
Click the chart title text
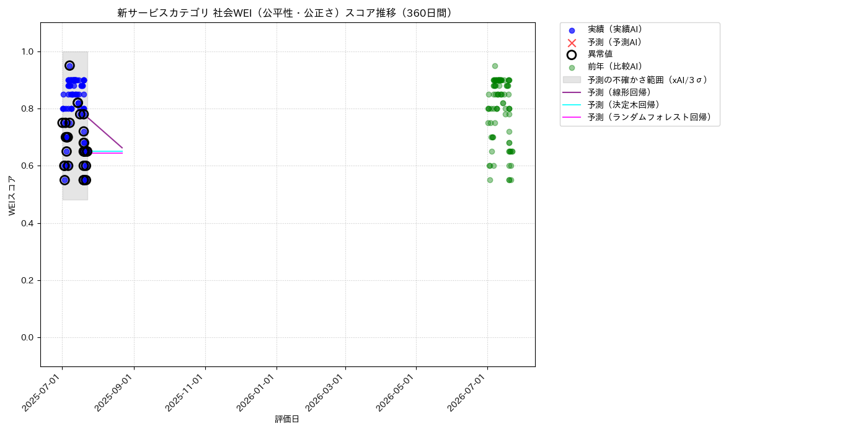tap(288, 13)
